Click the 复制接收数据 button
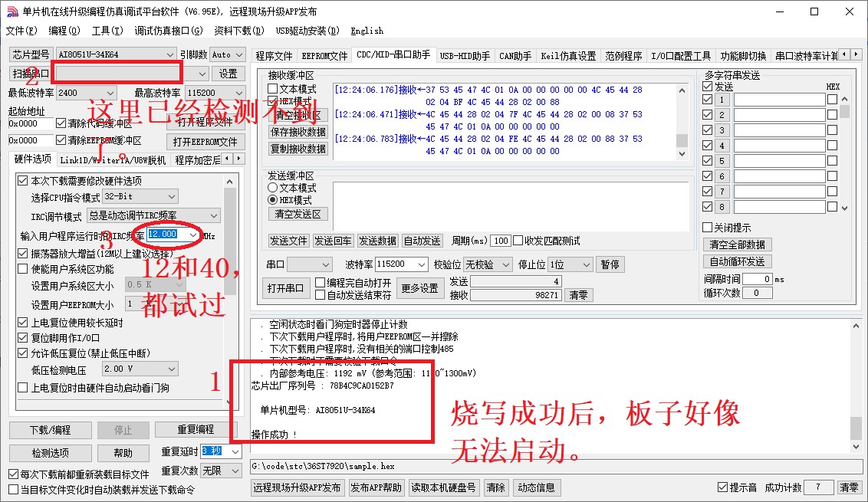Image resolution: width=868 pixels, height=502 pixels. point(298,149)
